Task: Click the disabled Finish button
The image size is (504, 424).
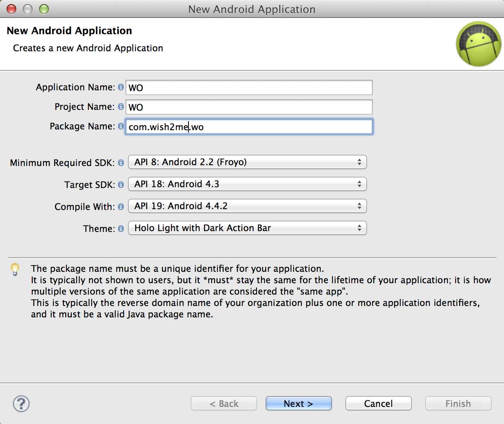Action: pyautogui.click(x=458, y=404)
